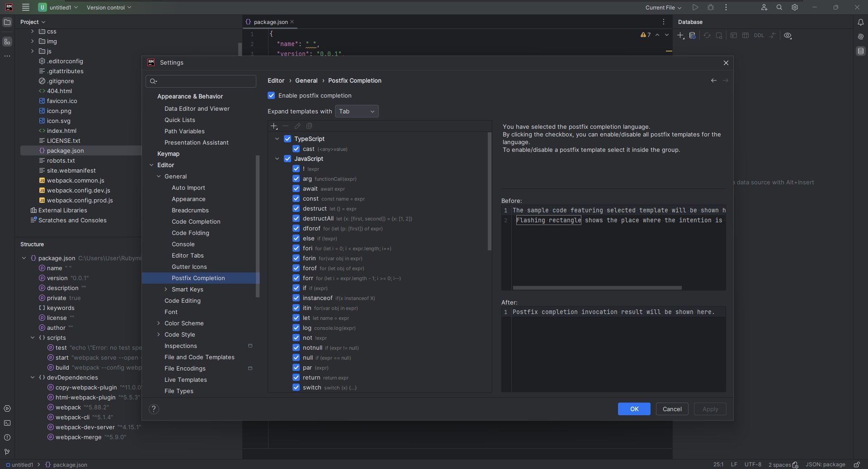Focus the Settings search field
The image size is (868, 469).
coord(201,81)
